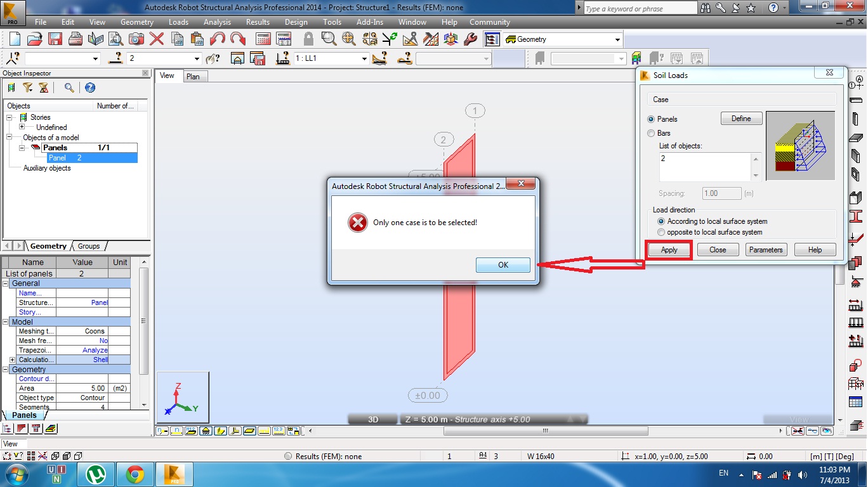The image size is (868, 487).
Task: Open the wrench preferences icon
Action: (470, 39)
